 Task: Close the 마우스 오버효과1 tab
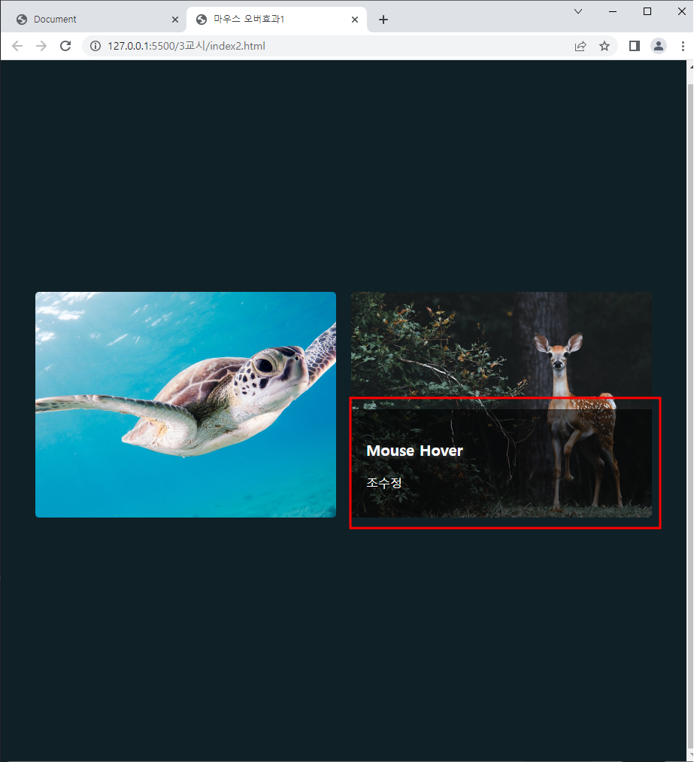click(355, 20)
